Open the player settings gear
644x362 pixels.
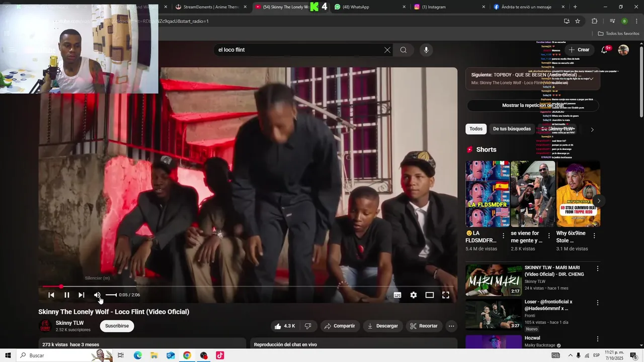[x=414, y=295]
